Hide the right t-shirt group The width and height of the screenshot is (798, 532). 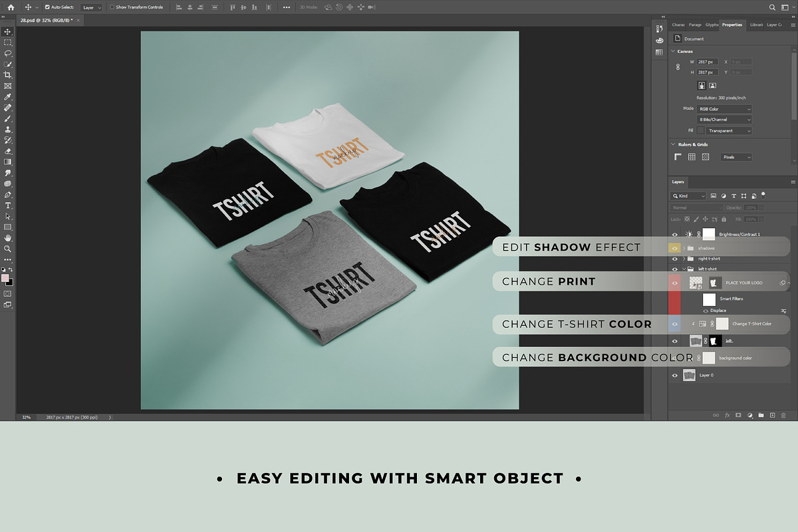675,259
